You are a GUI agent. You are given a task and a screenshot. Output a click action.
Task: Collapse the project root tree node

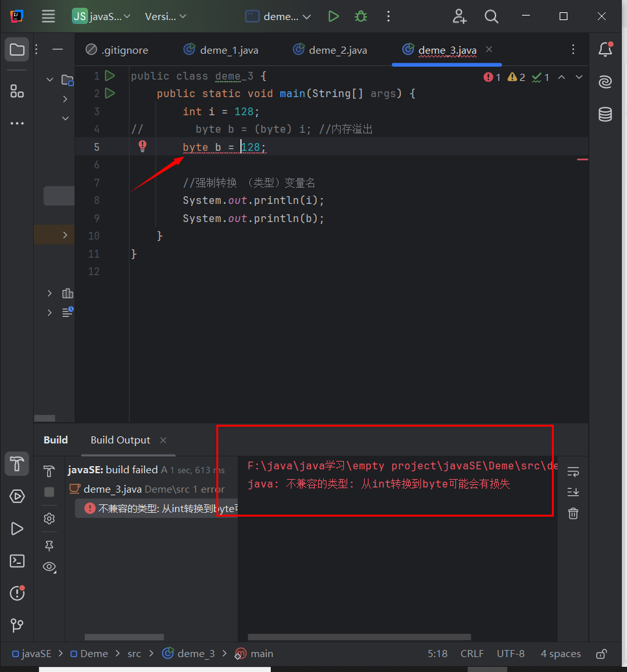[50, 79]
